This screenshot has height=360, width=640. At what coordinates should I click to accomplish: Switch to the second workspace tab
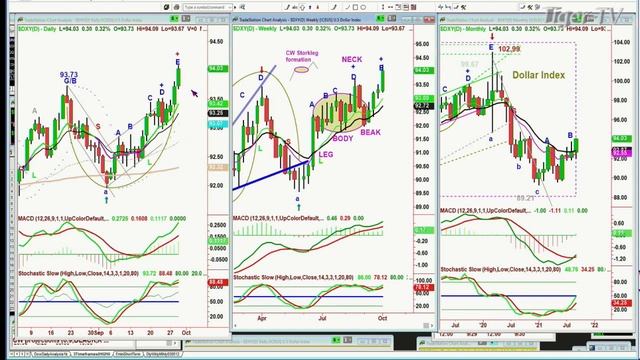(x=92, y=354)
